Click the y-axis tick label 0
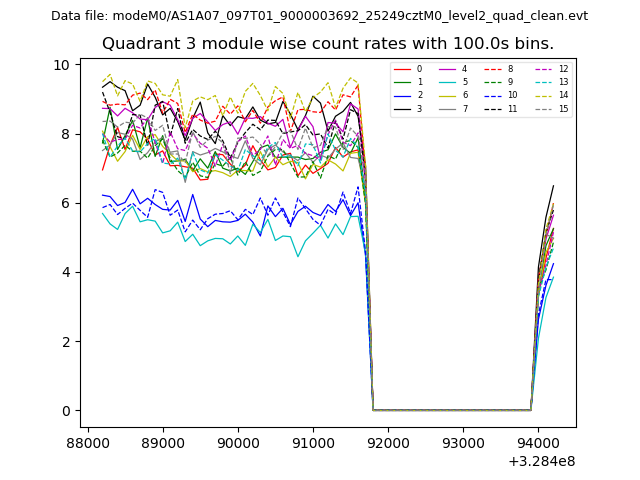The height and width of the screenshot is (480, 640). (65, 411)
